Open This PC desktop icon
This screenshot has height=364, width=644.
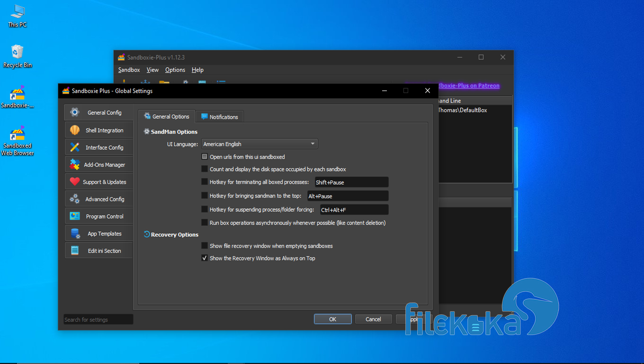coord(18,16)
